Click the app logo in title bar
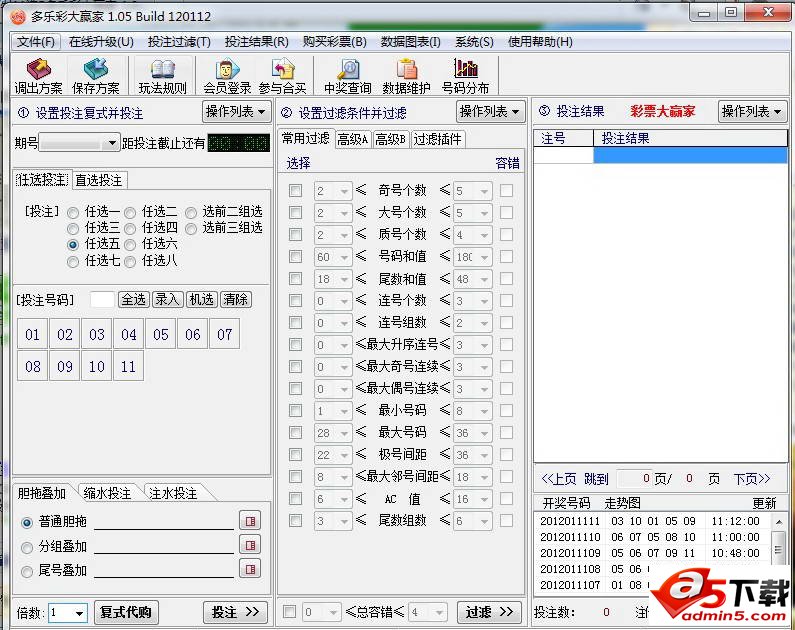Screen dimensions: 795x630 tap(18, 17)
